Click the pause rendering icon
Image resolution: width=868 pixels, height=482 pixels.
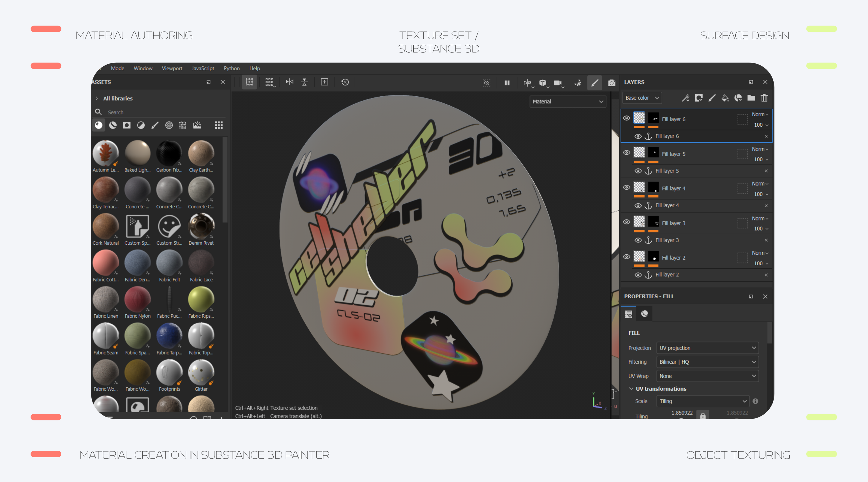point(507,83)
